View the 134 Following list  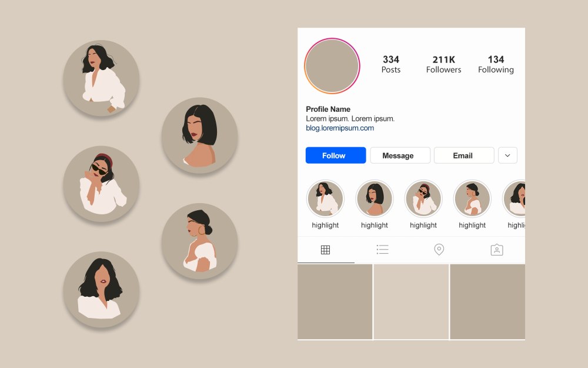496,64
